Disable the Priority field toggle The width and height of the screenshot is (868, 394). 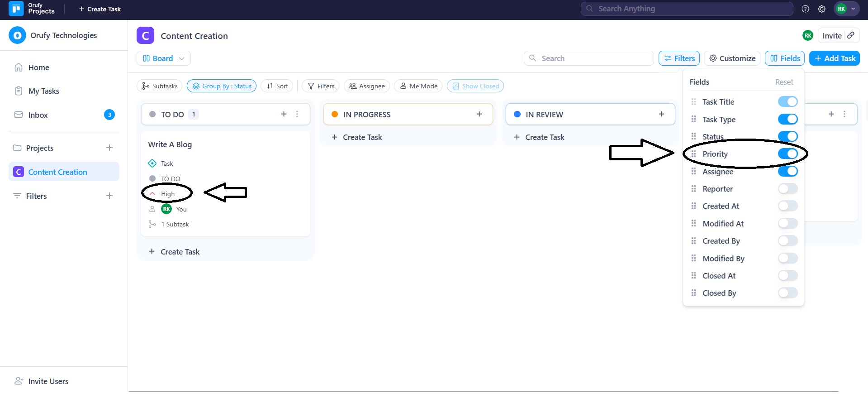787,154
